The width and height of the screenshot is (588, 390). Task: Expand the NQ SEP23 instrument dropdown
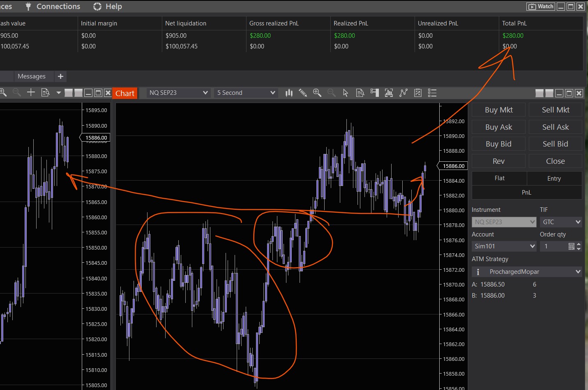click(179, 93)
